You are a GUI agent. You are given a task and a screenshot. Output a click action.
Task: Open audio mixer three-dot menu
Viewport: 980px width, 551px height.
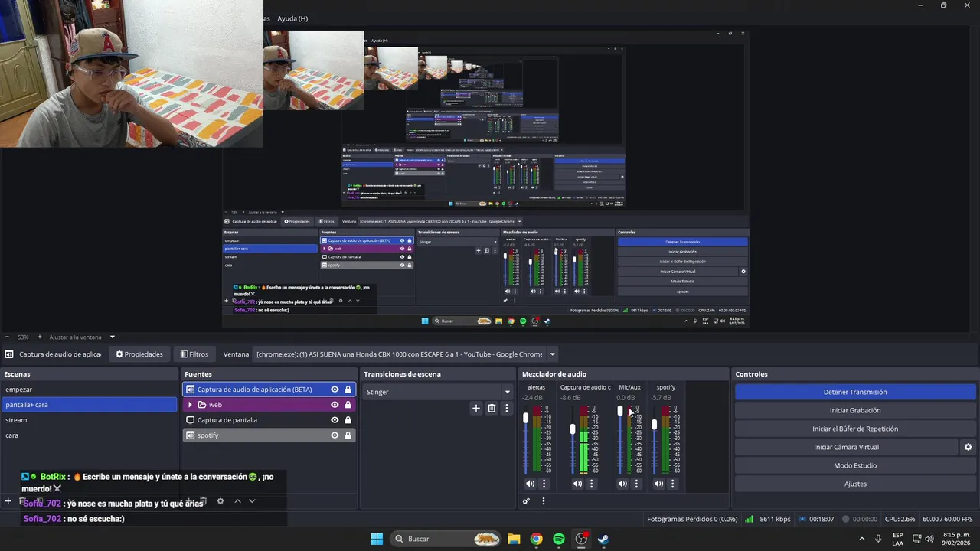pos(544,501)
